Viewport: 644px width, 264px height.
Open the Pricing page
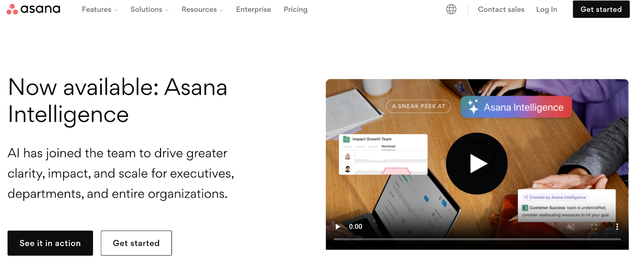click(x=295, y=9)
